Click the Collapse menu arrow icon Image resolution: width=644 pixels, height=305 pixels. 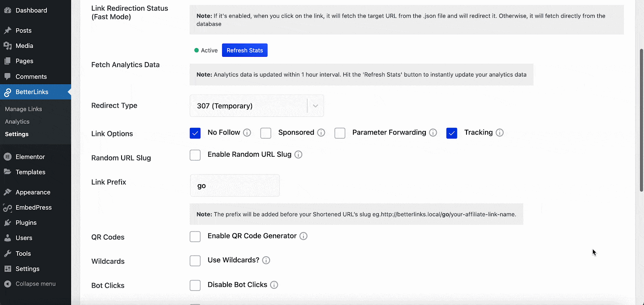click(x=8, y=284)
